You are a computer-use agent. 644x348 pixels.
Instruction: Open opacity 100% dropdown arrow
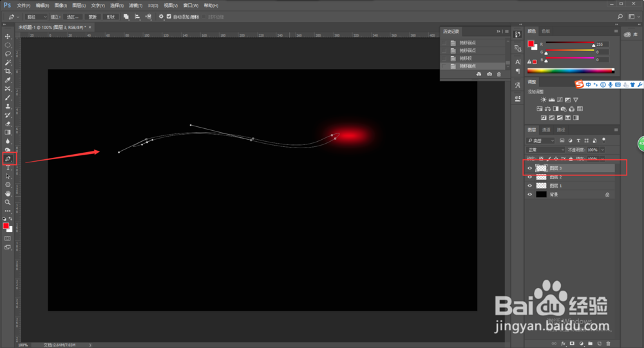603,150
